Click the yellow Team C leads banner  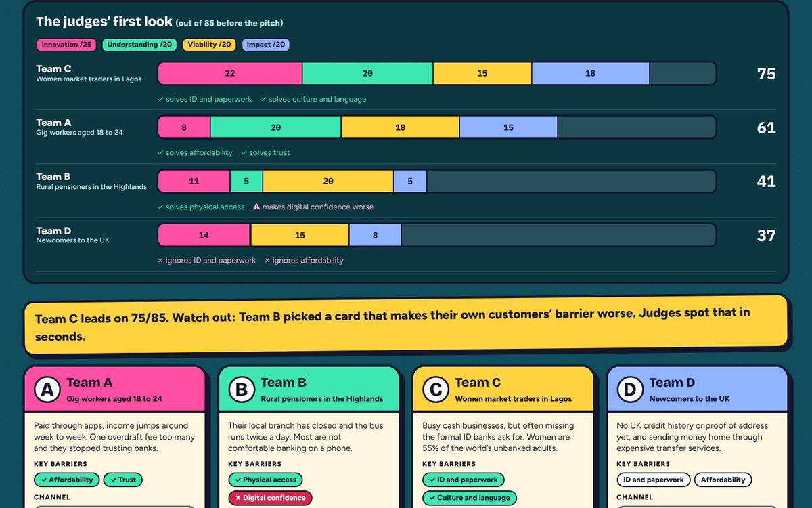[x=406, y=324]
